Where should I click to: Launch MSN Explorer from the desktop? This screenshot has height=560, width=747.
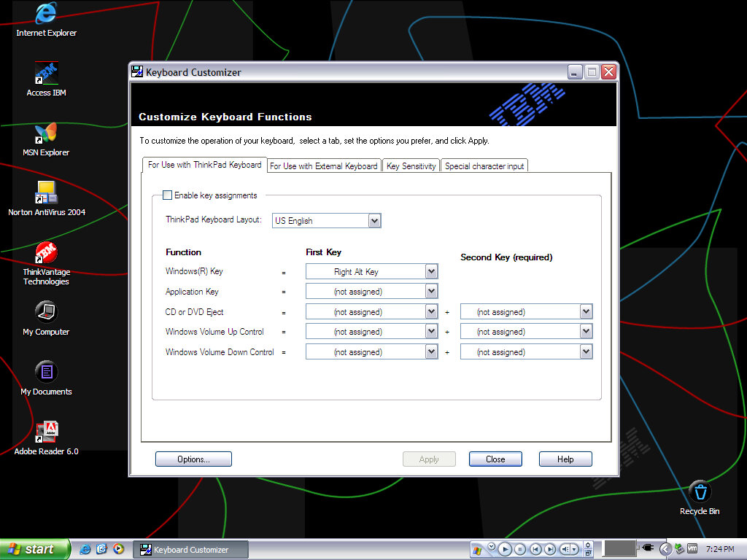pyautogui.click(x=46, y=133)
